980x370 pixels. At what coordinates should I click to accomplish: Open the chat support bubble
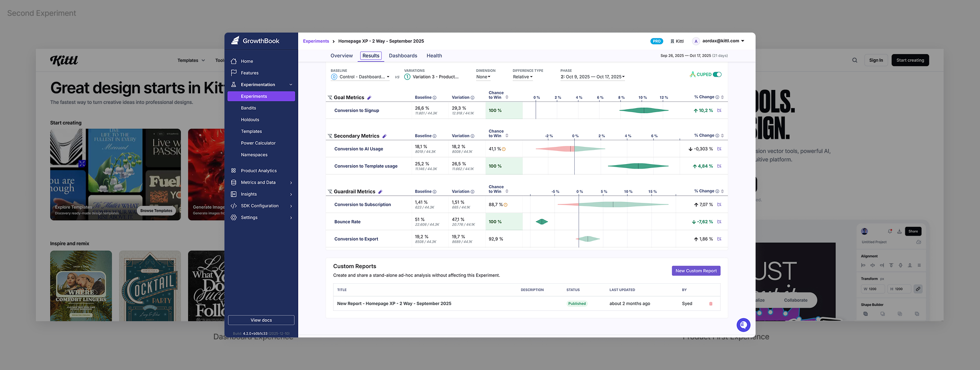[x=743, y=325]
